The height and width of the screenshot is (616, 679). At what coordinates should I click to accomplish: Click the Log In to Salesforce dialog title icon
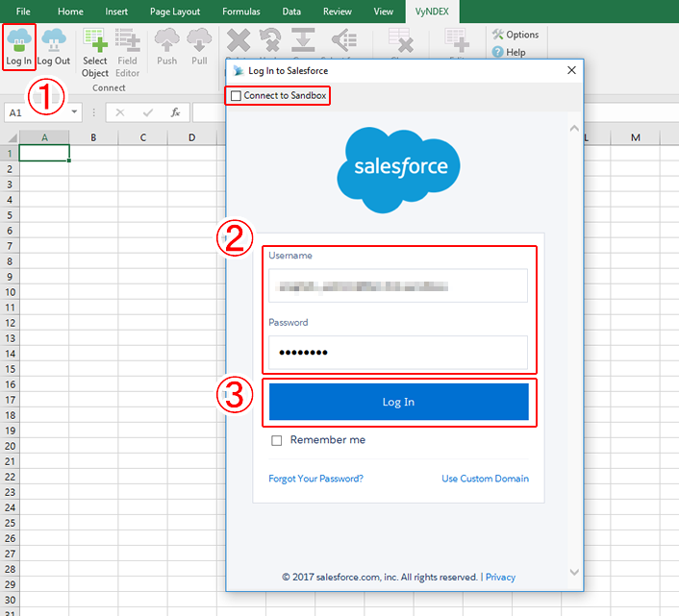pyautogui.click(x=238, y=71)
